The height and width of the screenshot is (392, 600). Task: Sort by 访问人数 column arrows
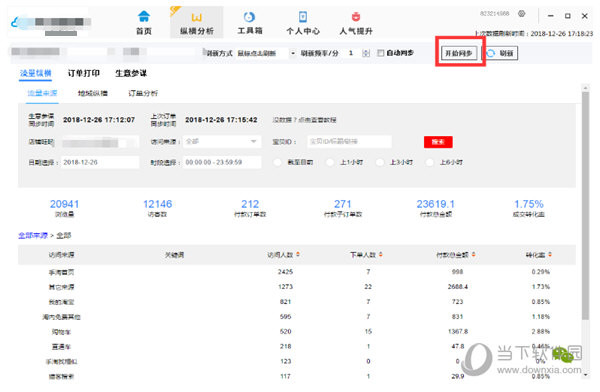click(298, 255)
